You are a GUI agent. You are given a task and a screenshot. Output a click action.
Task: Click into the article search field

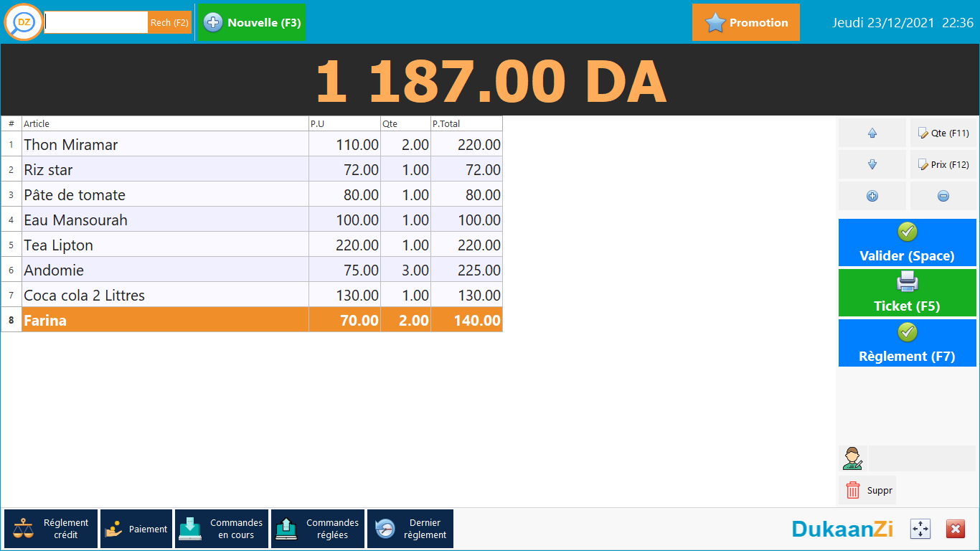pos(96,23)
